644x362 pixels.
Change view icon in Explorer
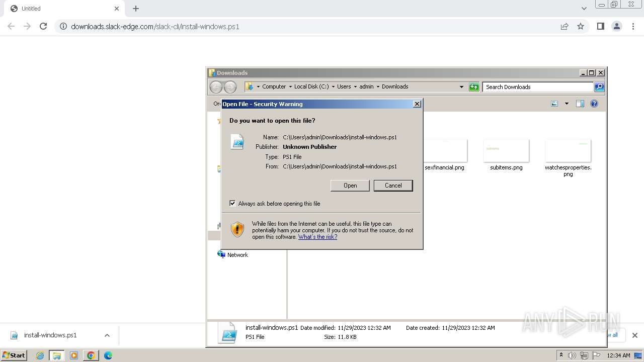(x=554, y=104)
